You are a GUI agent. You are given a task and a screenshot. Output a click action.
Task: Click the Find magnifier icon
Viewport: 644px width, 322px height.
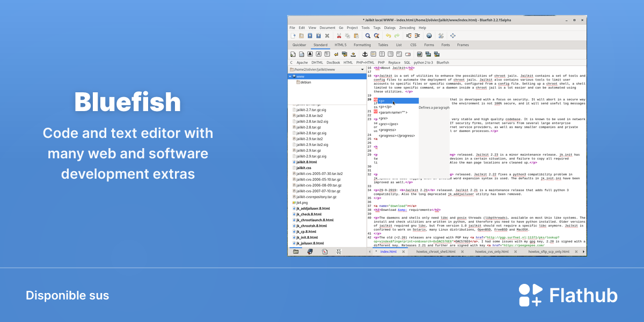368,36
